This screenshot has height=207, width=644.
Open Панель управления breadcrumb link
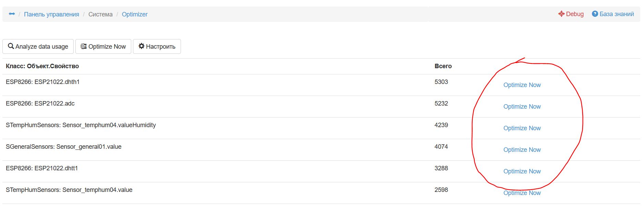tap(51, 14)
